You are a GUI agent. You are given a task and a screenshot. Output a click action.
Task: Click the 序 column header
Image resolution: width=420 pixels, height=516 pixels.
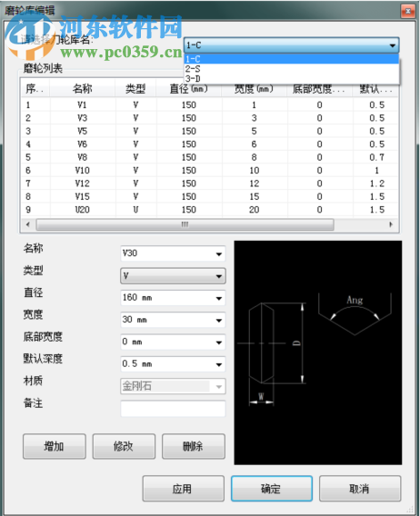tap(35, 88)
